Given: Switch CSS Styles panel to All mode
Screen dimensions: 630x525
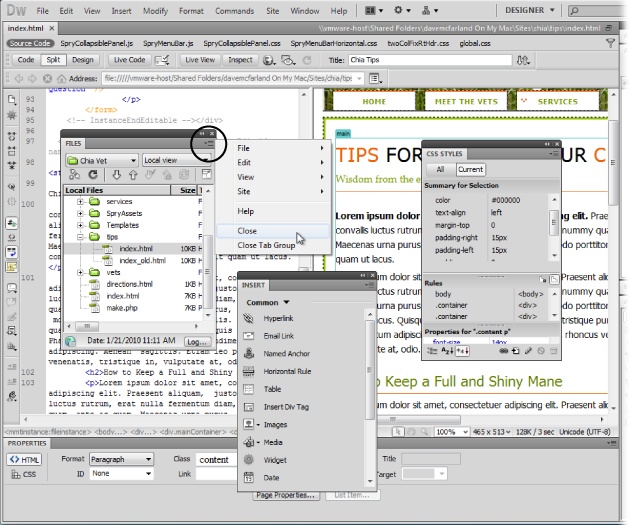Looking at the screenshot, I should click(x=440, y=170).
